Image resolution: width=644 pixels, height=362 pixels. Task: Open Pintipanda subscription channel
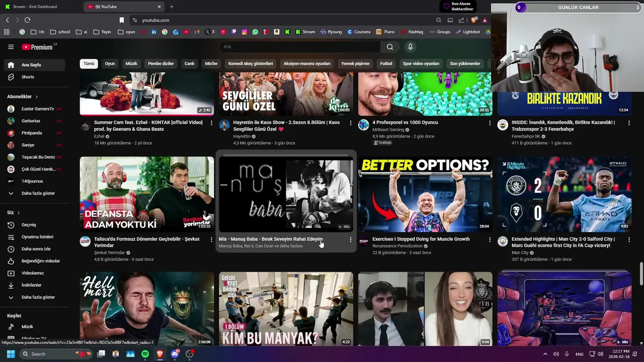point(33,133)
